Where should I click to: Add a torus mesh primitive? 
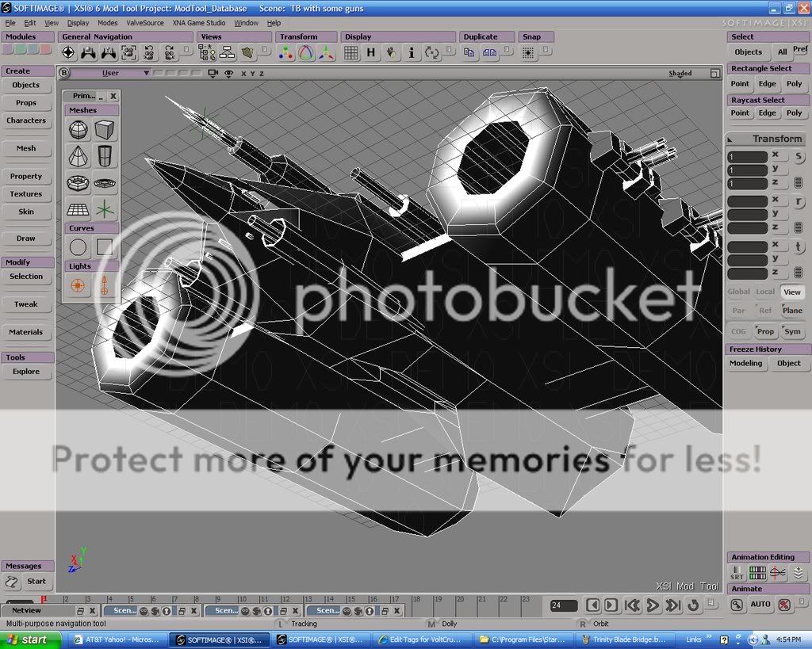(78, 183)
